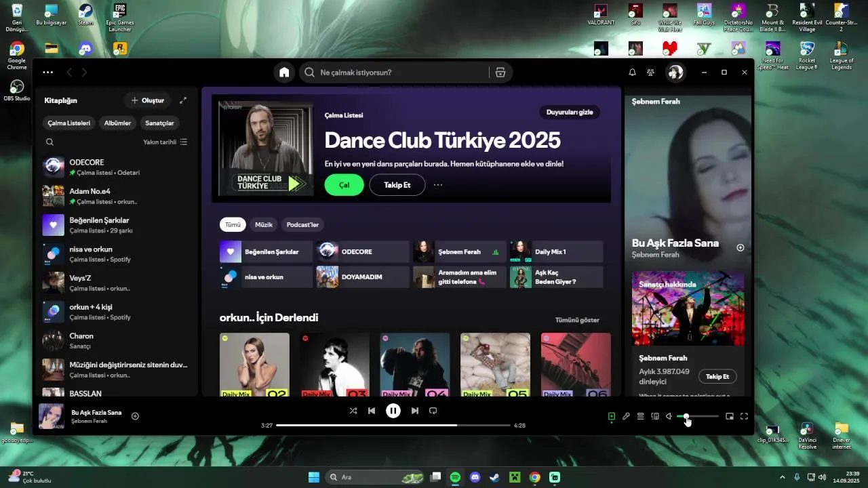Toggle the Now Playing view
Viewport: 868px width, 488px height.
[x=612, y=416]
